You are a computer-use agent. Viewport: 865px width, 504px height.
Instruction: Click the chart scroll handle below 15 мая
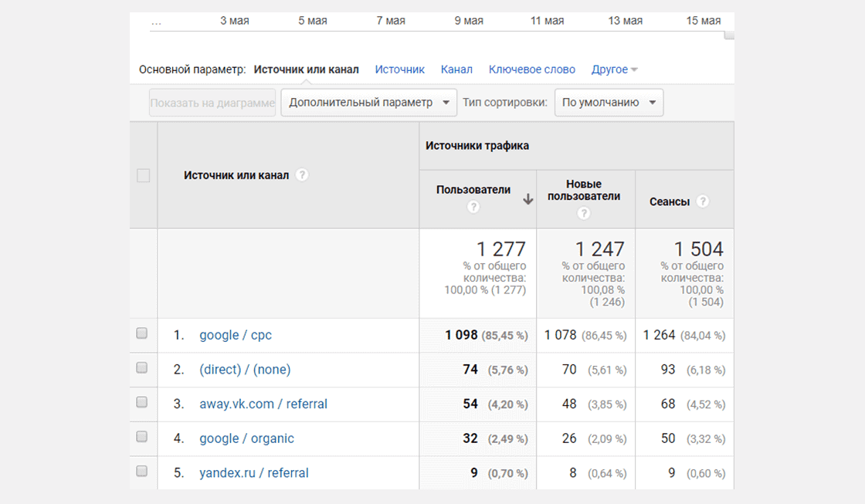[x=729, y=36]
